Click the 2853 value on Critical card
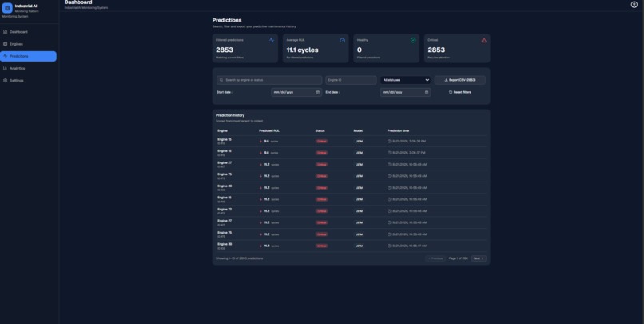Screen dimensions: 644x324 pyautogui.click(x=436, y=50)
